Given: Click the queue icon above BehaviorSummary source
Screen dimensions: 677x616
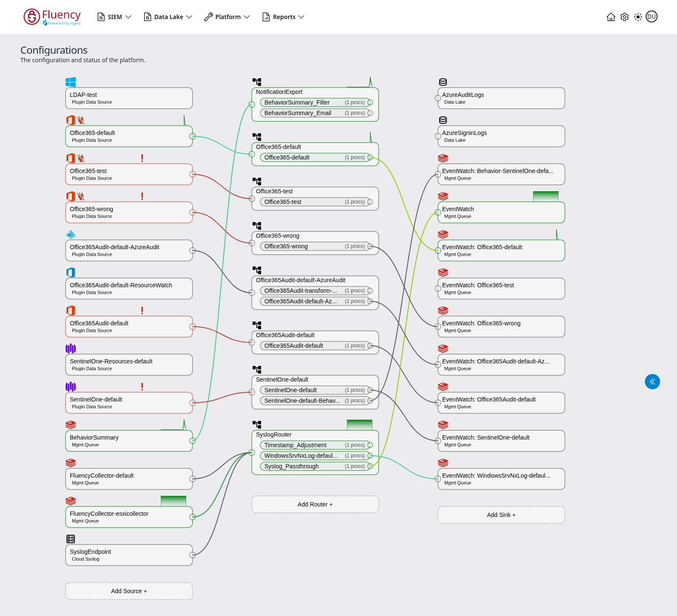Looking at the screenshot, I should tap(71, 425).
